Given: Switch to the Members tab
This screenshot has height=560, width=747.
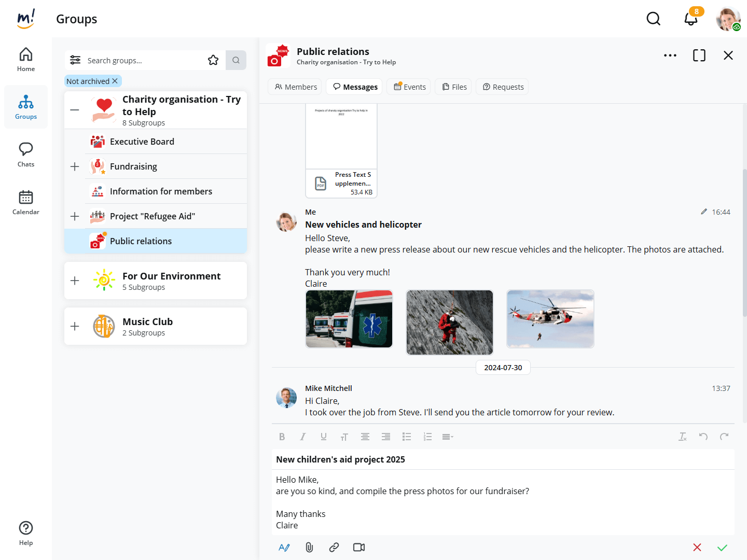Looking at the screenshot, I should pyautogui.click(x=296, y=87).
